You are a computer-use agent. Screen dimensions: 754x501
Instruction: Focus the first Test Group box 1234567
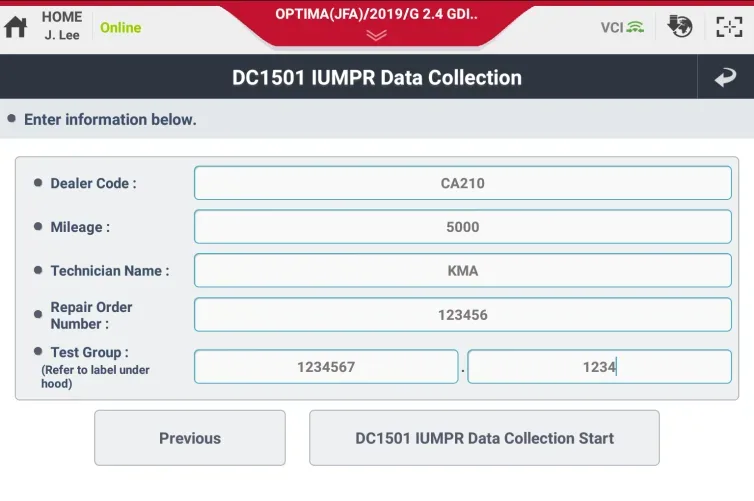tap(326, 367)
